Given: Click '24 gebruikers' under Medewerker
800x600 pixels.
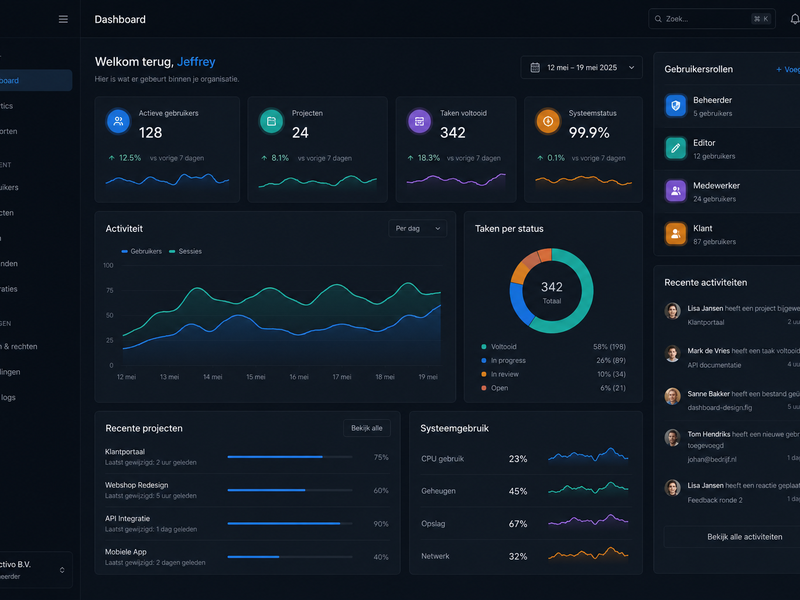Looking at the screenshot, I should tap(714, 199).
